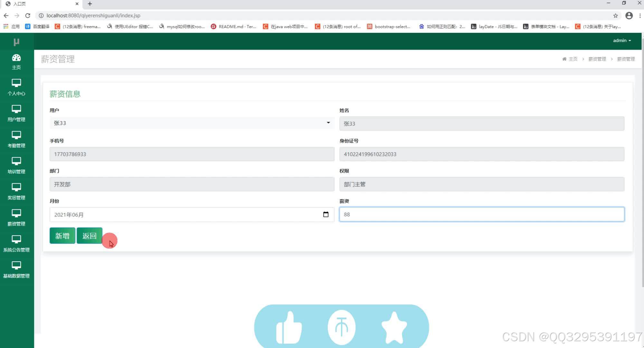Open the freema... CSDN bookmark
Viewport: 644px width, 348px height.
(x=78, y=26)
